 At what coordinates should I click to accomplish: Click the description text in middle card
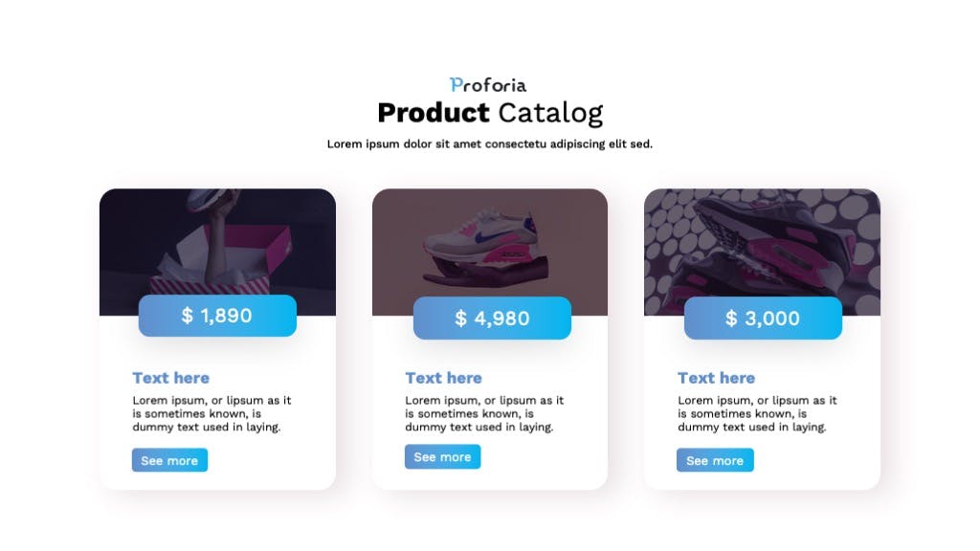pos(484,413)
